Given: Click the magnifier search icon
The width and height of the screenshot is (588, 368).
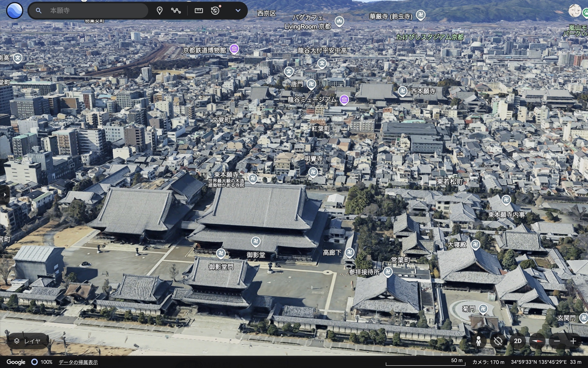Looking at the screenshot, I should click(38, 10).
